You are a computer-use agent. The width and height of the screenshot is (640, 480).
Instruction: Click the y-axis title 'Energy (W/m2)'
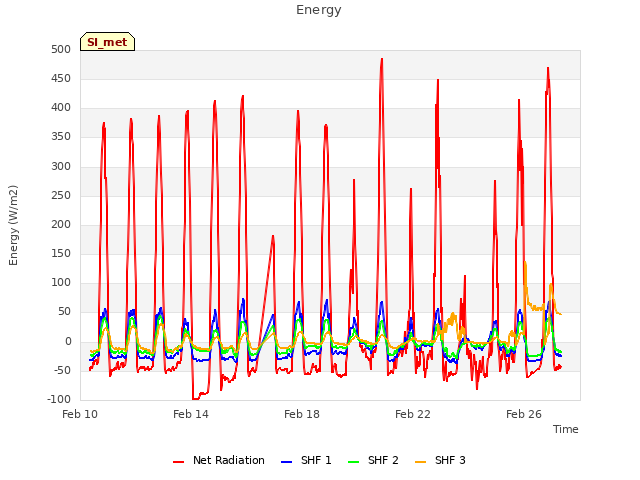coord(13,225)
